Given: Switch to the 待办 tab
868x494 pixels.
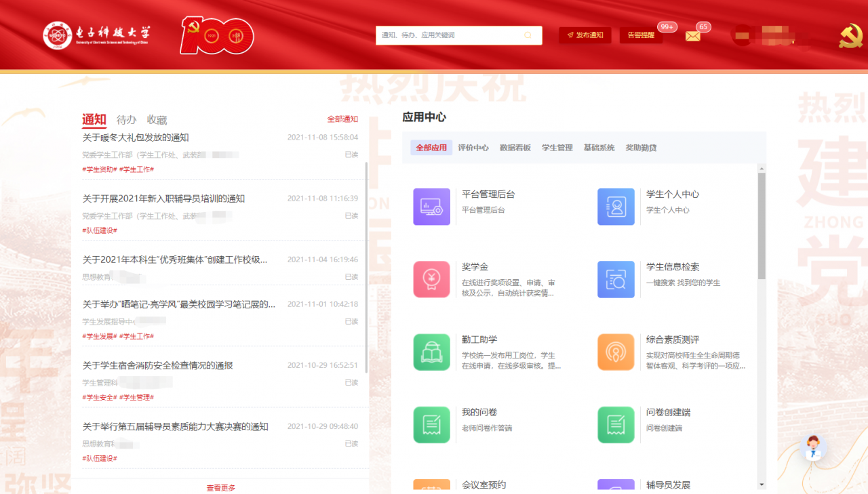Looking at the screenshot, I should pos(127,120).
